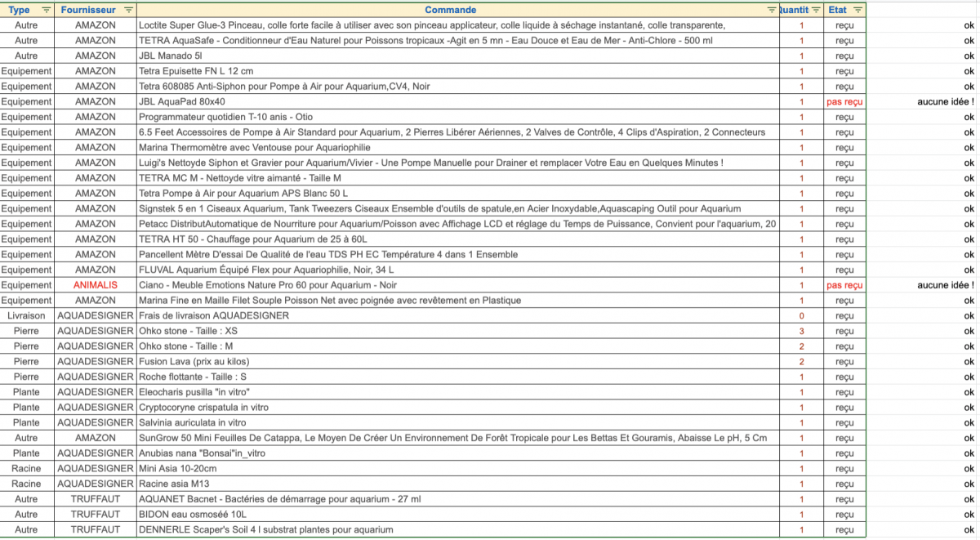Open the Commande column filter dropdown

click(x=772, y=10)
